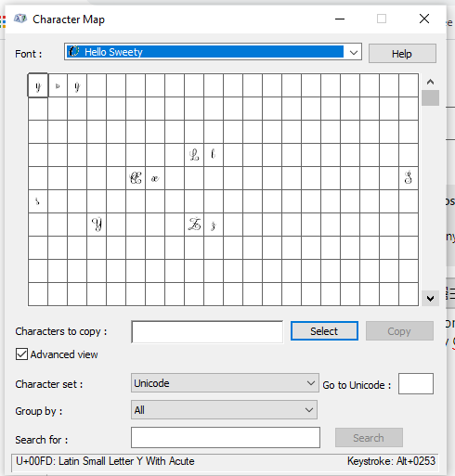Open the Font dropdown list
This screenshot has width=455, height=476.
tap(354, 52)
